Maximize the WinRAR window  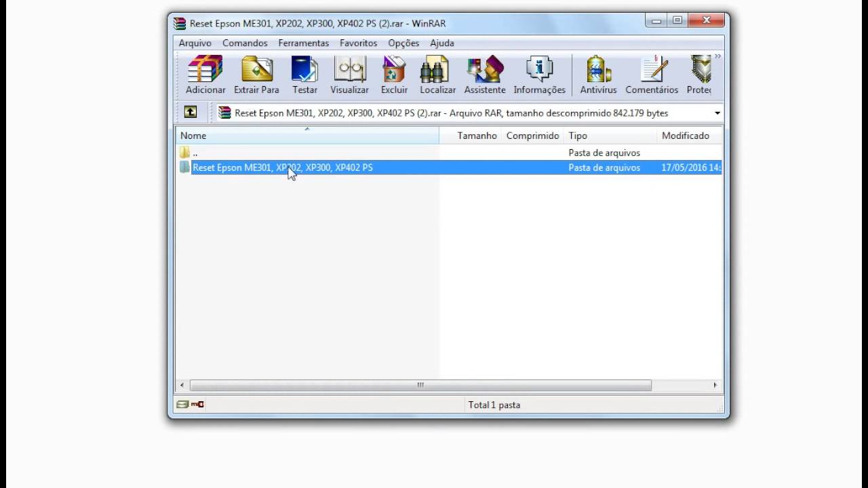click(x=677, y=21)
